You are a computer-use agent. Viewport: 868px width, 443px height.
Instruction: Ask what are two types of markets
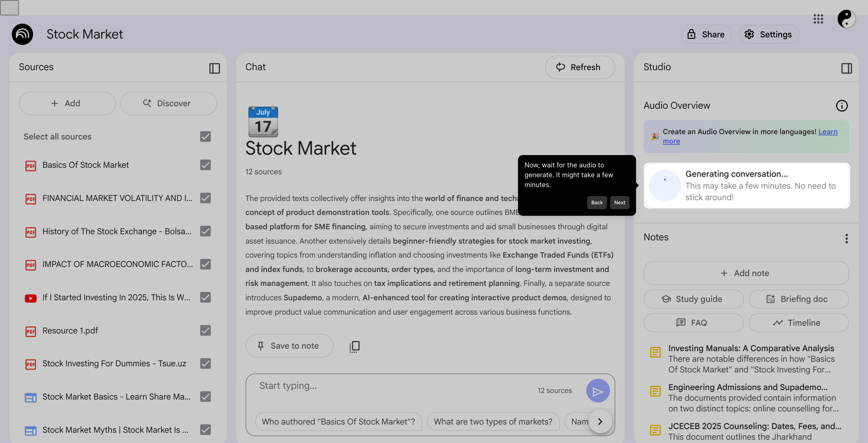tap(493, 422)
